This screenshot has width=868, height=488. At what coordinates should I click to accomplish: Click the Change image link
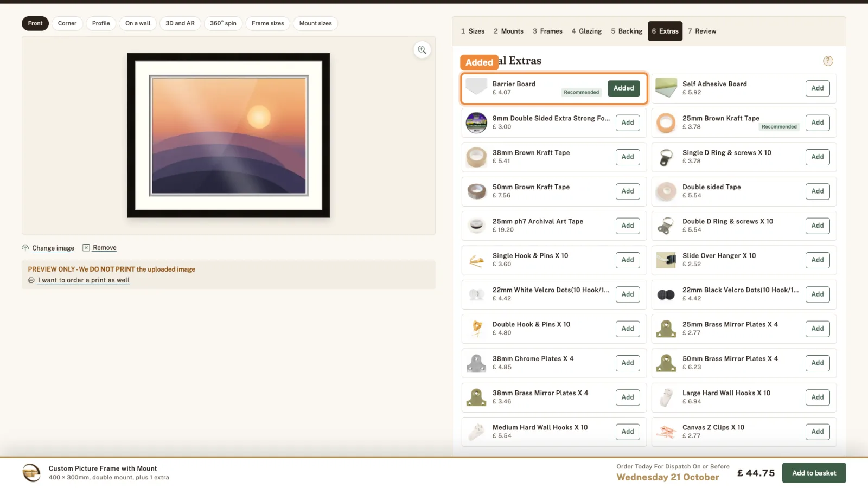(53, 248)
